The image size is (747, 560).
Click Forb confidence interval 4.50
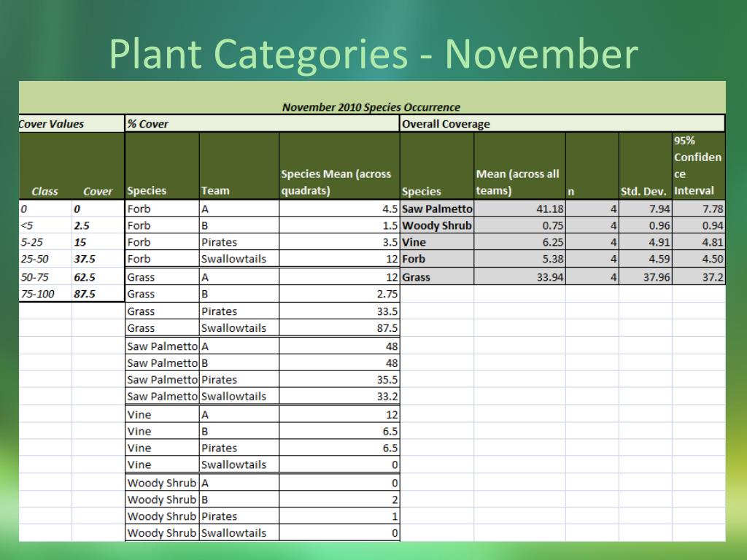pos(699,259)
